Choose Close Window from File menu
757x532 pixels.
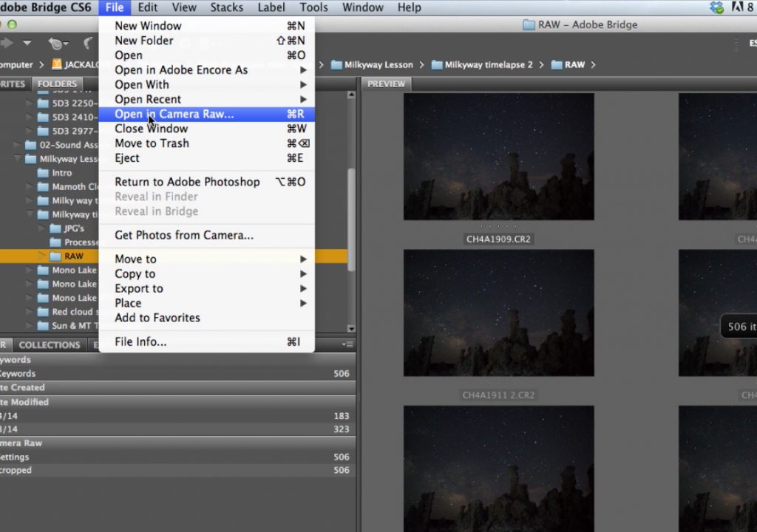207,129
